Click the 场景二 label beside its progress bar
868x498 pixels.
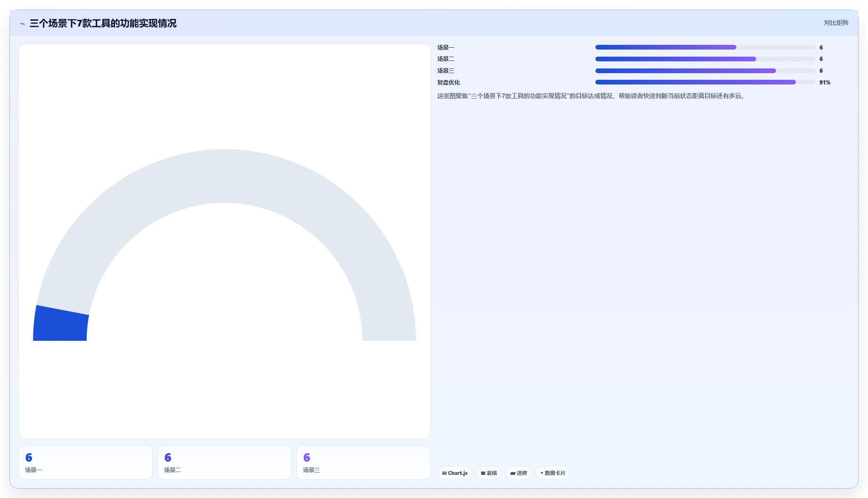pyautogui.click(x=446, y=59)
